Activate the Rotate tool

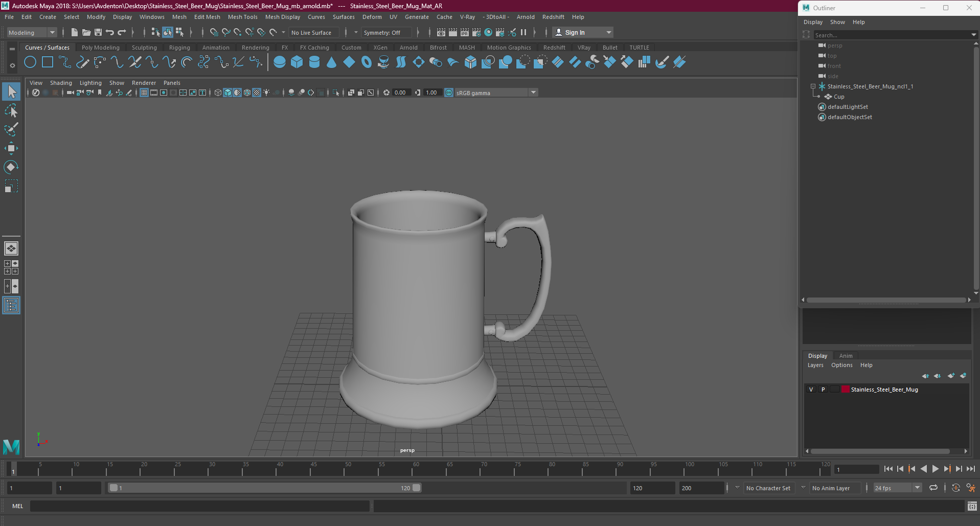tap(11, 167)
